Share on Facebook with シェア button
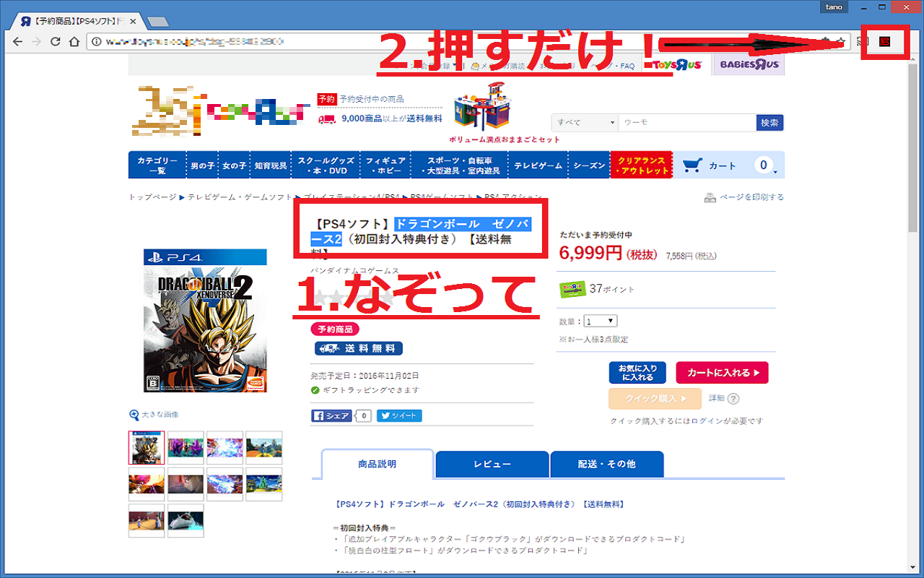The image size is (924, 578). point(331,416)
